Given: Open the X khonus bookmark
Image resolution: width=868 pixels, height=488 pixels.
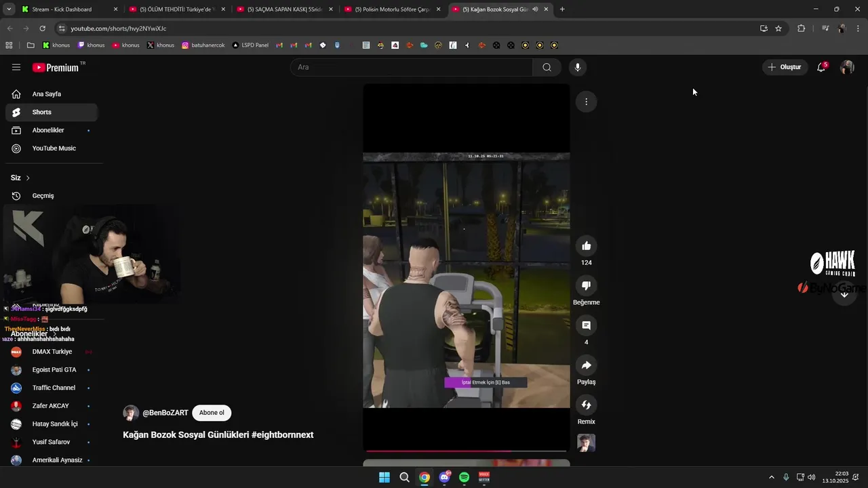Looking at the screenshot, I should (x=161, y=45).
